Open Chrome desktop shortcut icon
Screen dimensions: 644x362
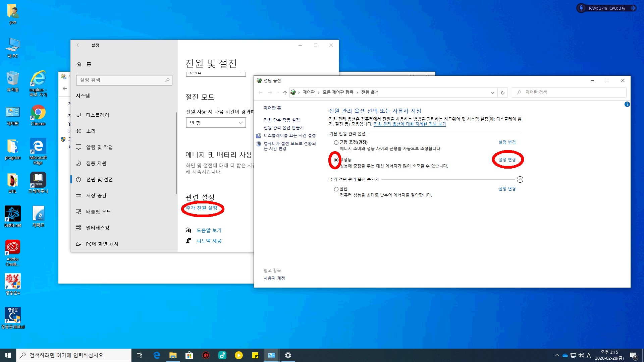(38, 115)
